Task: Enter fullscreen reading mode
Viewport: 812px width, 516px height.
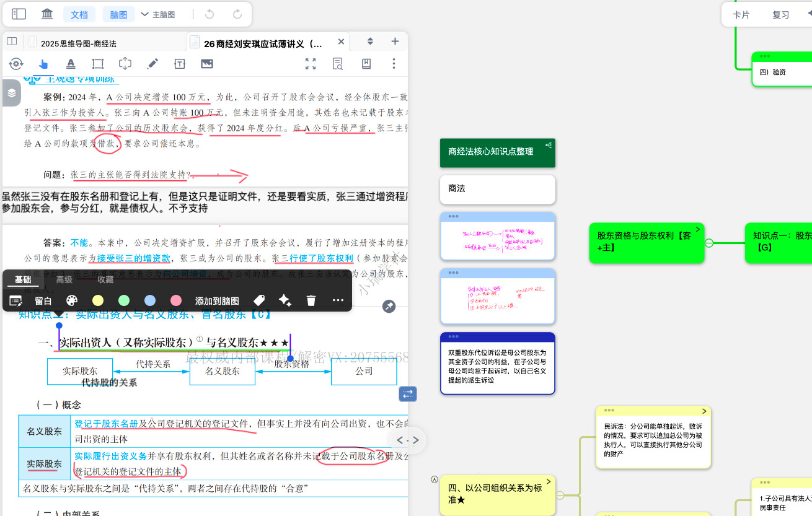Action: tap(310, 63)
